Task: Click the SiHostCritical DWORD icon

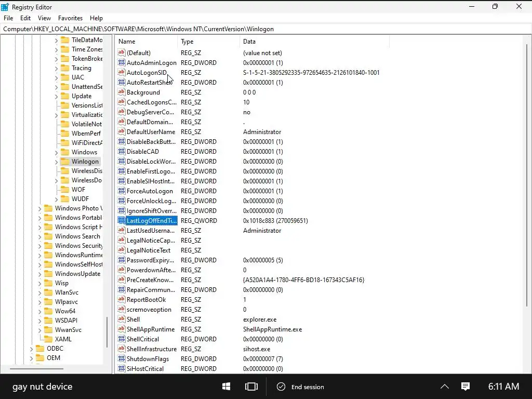Action: click(x=122, y=368)
